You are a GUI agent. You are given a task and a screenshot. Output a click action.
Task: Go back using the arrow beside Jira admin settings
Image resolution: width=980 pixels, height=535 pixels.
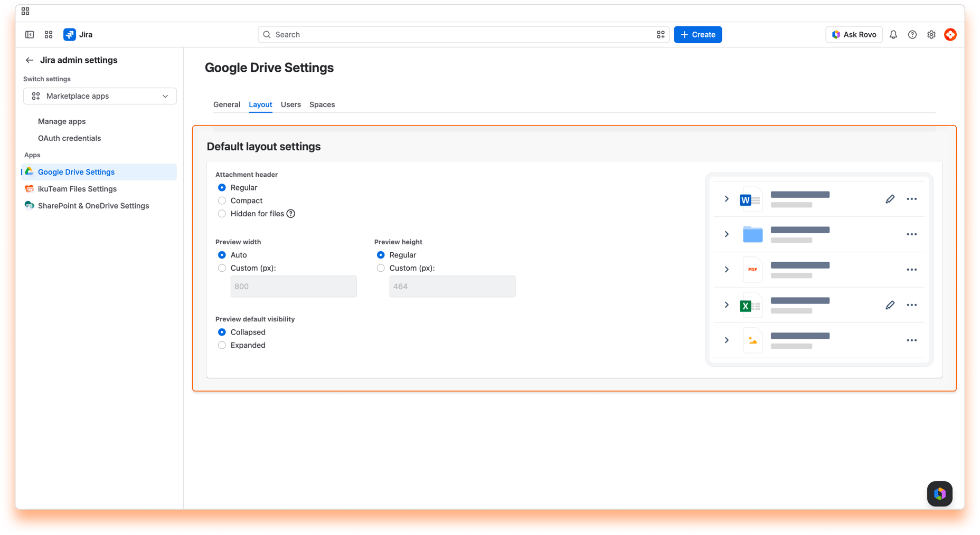[x=30, y=60]
